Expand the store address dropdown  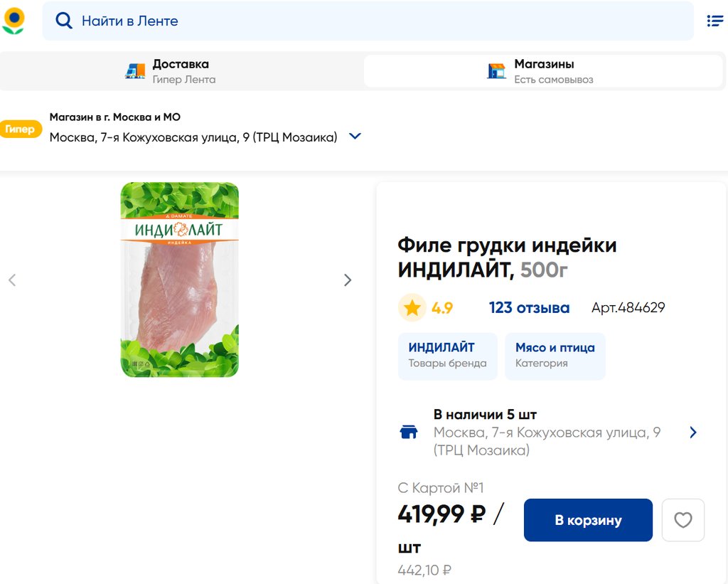pos(355,137)
